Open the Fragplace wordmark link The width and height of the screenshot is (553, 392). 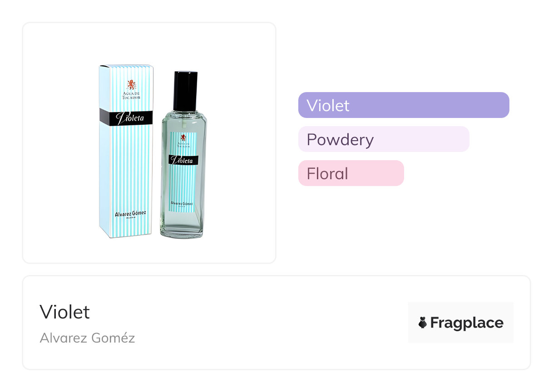466,323
